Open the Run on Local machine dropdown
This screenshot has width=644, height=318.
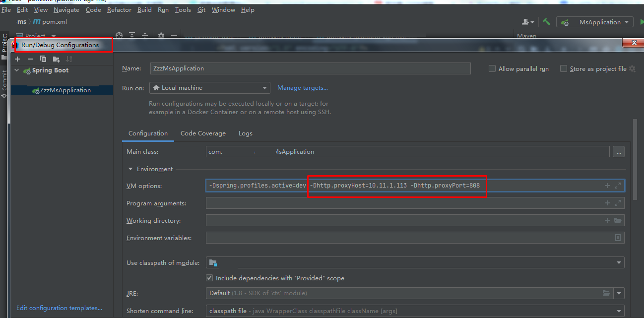[209, 88]
